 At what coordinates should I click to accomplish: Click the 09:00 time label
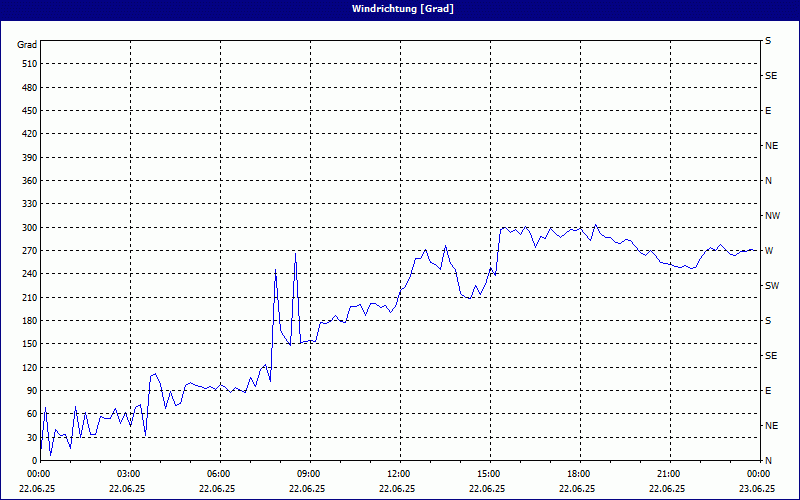tap(310, 473)
